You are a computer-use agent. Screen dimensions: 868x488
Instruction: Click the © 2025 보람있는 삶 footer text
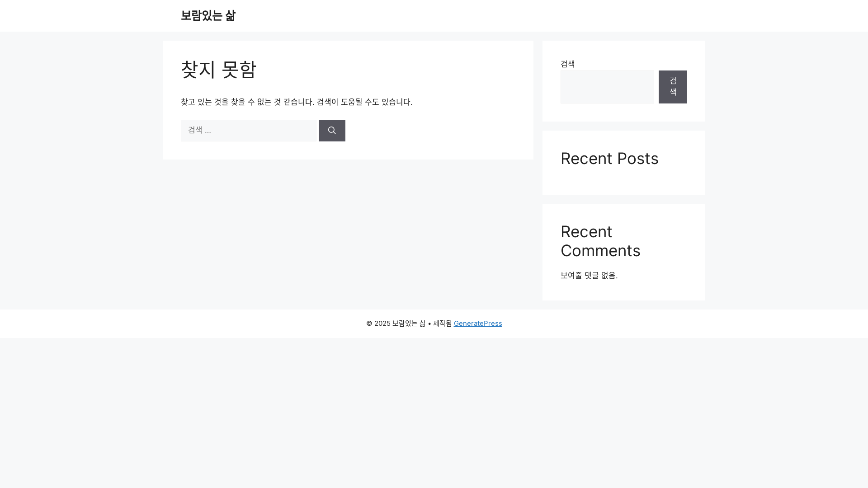point(396,324)
